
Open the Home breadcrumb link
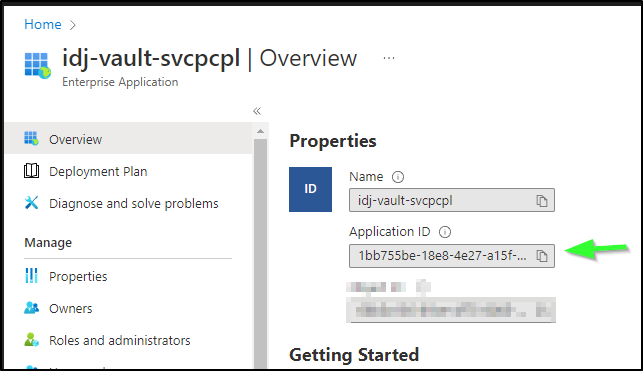click(43, 24)
